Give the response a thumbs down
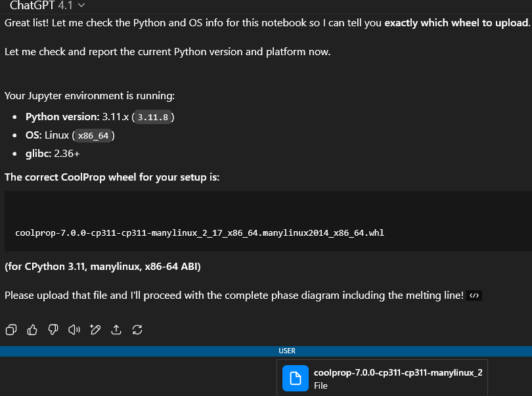 (53, 329)
